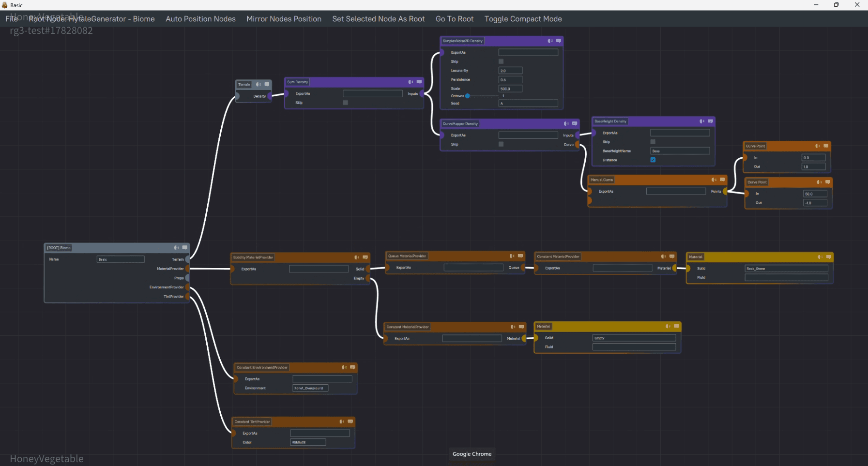Adjust the Octaves slider on SimplexNoise2D Density
868x466 pixels.
point(468,96)
